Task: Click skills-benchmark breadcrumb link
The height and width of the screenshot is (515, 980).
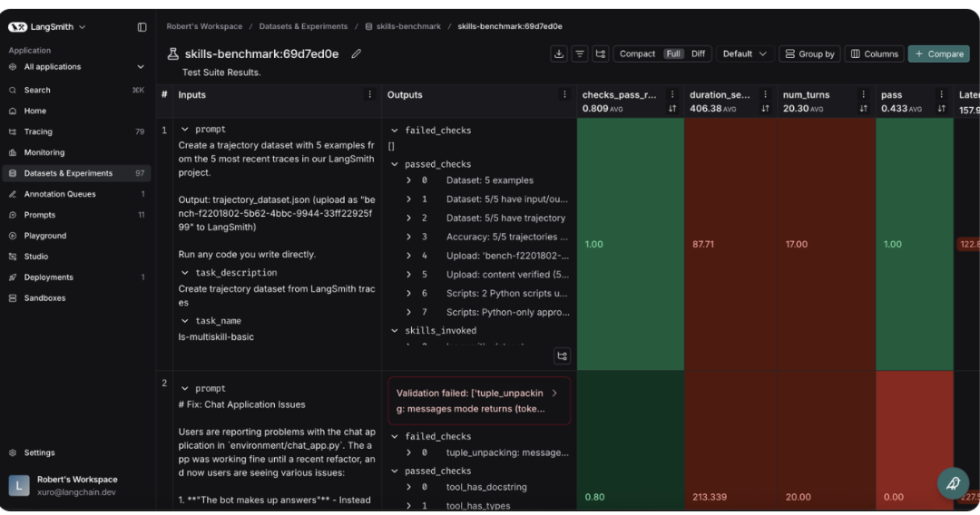Action: click(x=408, y=26)
